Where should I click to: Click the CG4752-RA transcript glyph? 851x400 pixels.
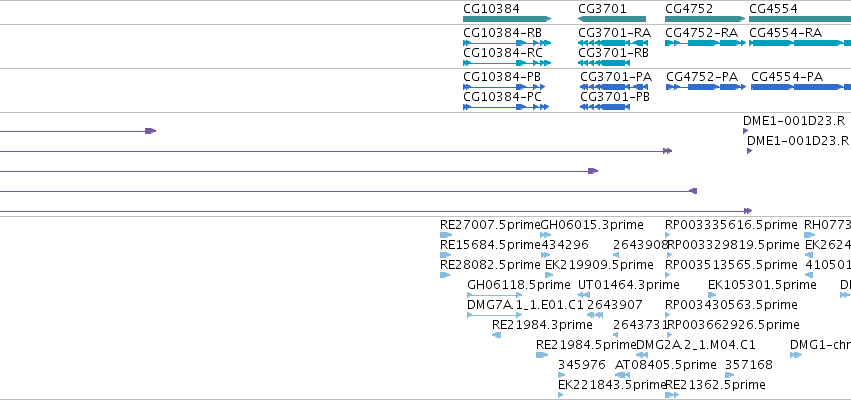pyautogui.click(x=704, y=43)
